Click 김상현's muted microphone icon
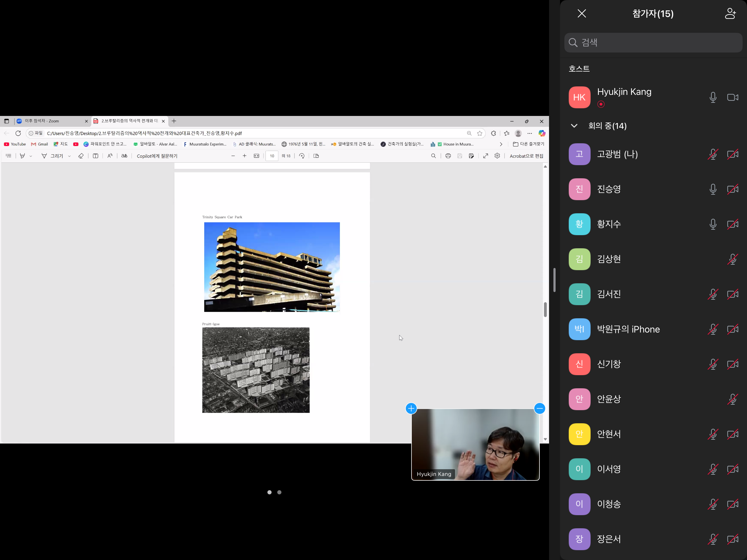This screenshot has width=747, height=560. [x=733, y=259]
